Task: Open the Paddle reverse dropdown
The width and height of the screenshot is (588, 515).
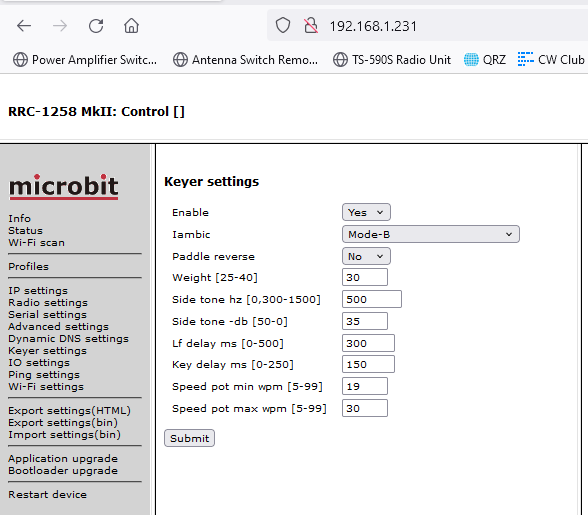Action: point(366,257)
